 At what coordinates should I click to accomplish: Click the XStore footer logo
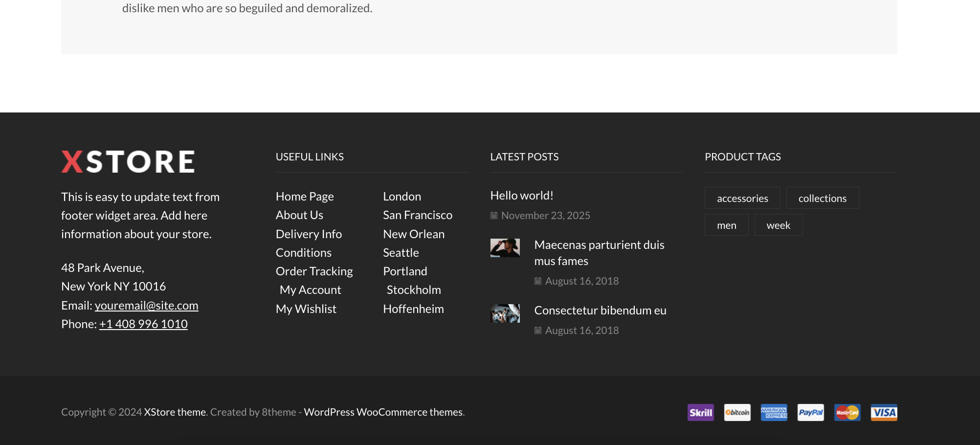pos(128,161)
